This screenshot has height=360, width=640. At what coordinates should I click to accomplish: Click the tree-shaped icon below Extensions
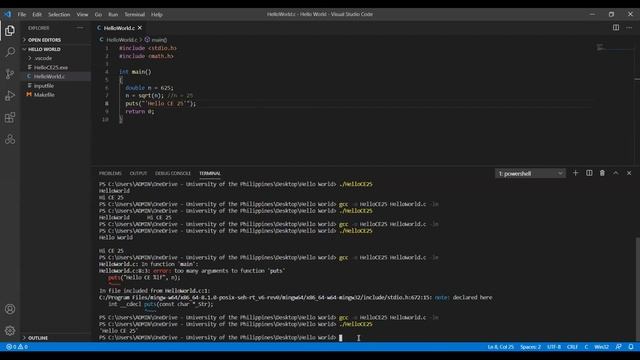tap(10, 139)
